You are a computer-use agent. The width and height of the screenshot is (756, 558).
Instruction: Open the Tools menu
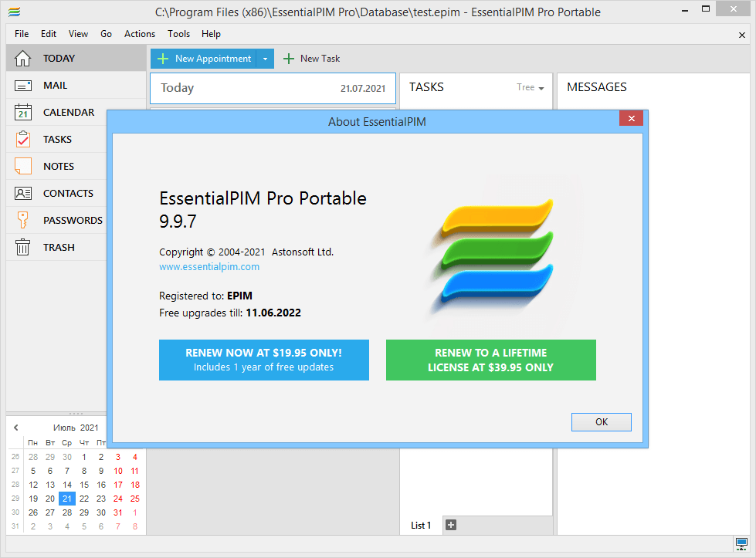179,34
